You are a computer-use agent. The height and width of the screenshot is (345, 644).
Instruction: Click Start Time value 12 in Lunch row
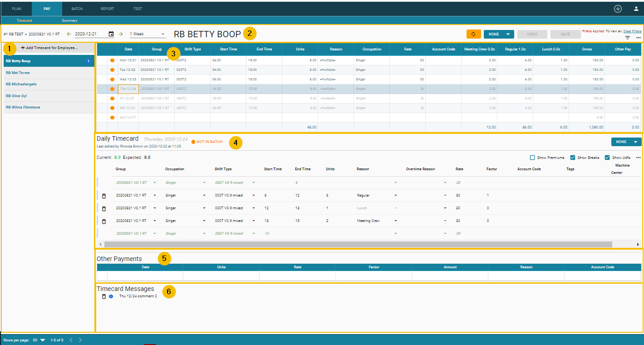pyautogui.click(x=266, y=208)
